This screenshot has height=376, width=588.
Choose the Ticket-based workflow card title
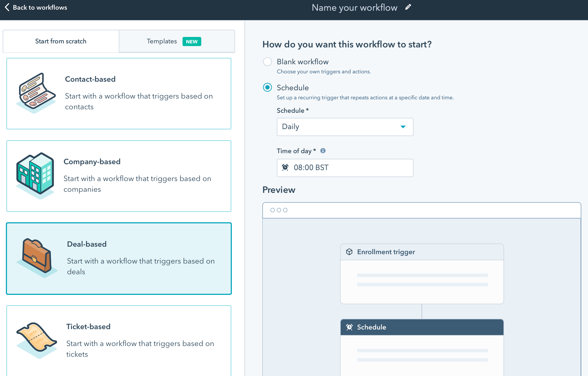[x=88, y=326]
